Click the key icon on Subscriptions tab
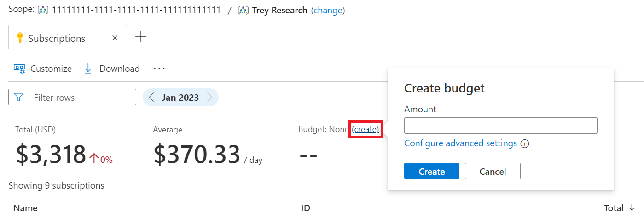Screen dimensions: 644x218 20,38
